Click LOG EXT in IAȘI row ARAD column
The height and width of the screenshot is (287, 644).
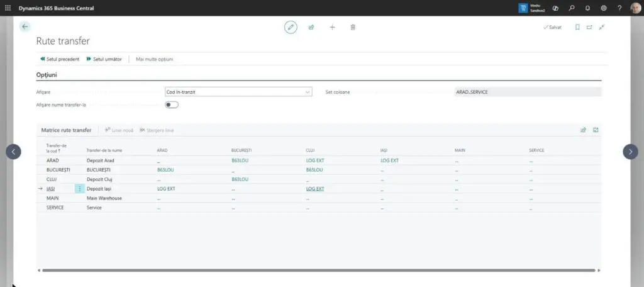tap(166, 189)
